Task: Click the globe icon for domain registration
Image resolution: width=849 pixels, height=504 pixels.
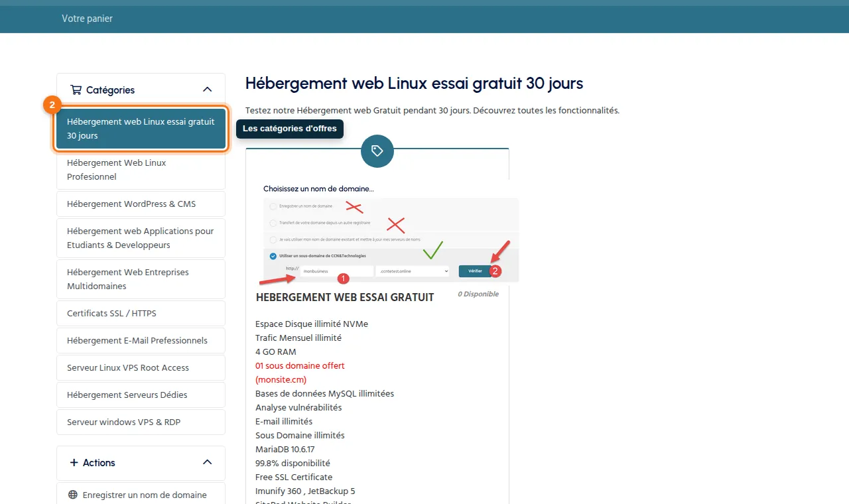Action: click(73, 495)
